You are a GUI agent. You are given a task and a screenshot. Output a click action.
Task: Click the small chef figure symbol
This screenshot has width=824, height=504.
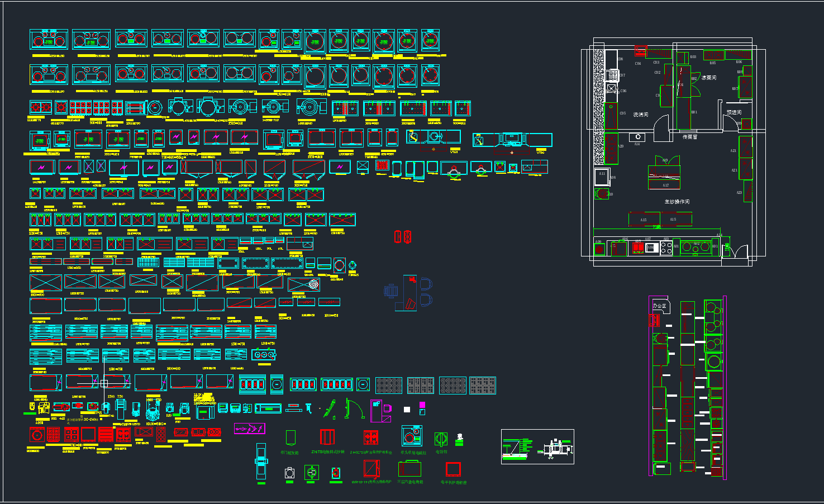click(x=459, y=439)
